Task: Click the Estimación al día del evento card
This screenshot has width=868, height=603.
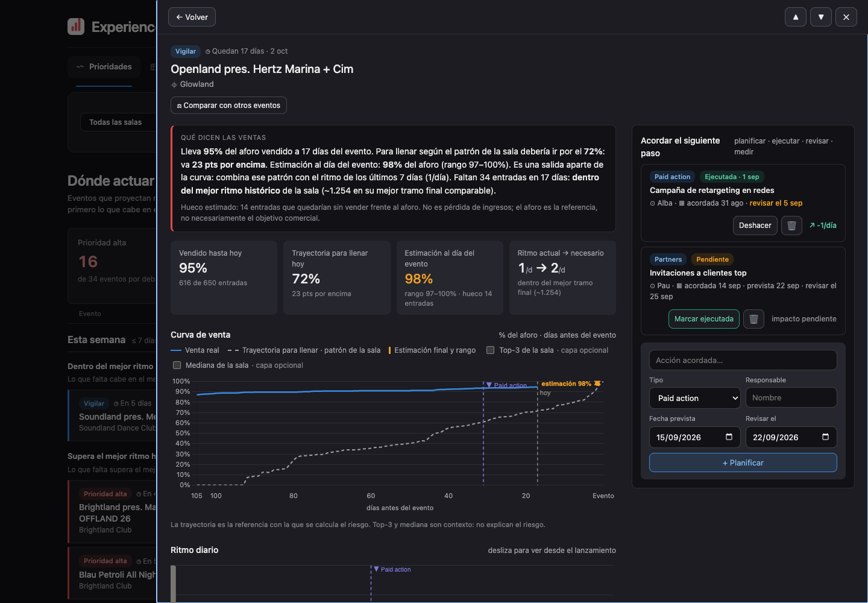Action: (x=450, y=277)
